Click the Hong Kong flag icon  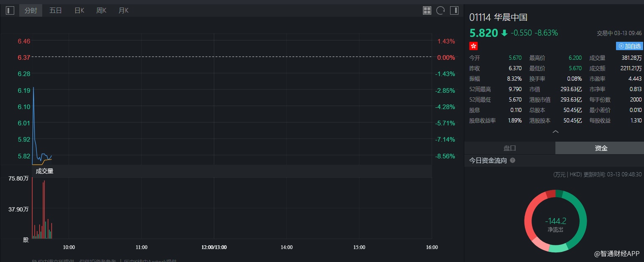[473, 46]
